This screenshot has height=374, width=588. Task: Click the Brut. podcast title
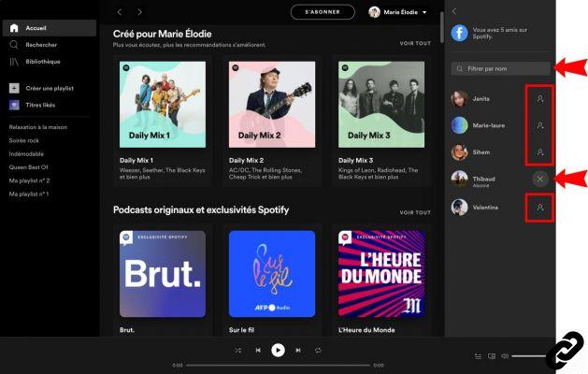pyautogui.click(x=127, y=330)
